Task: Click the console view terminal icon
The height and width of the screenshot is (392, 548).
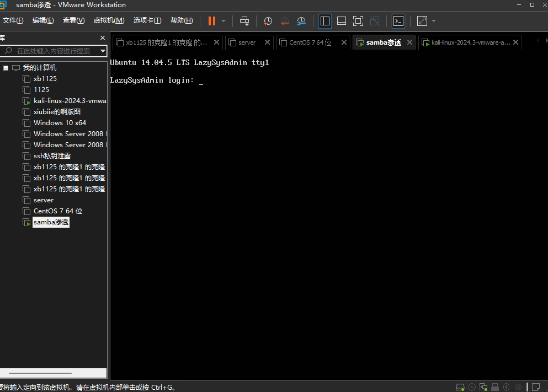Action: (x=398, y=21)
